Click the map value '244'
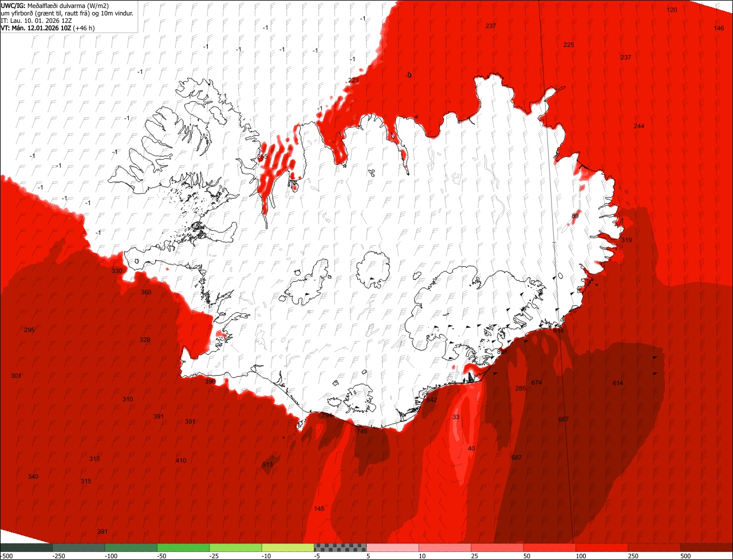733x560 pixels. point(639,126)
